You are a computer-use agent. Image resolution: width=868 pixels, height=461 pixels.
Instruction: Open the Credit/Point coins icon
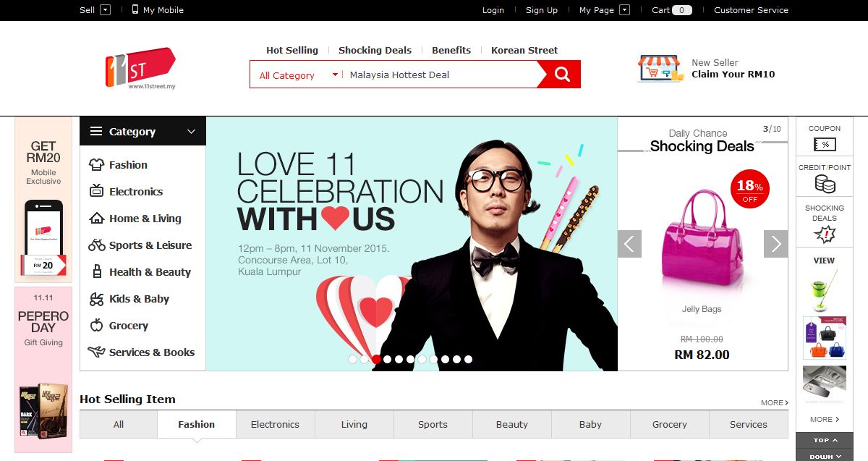click(x=825, y=184)
